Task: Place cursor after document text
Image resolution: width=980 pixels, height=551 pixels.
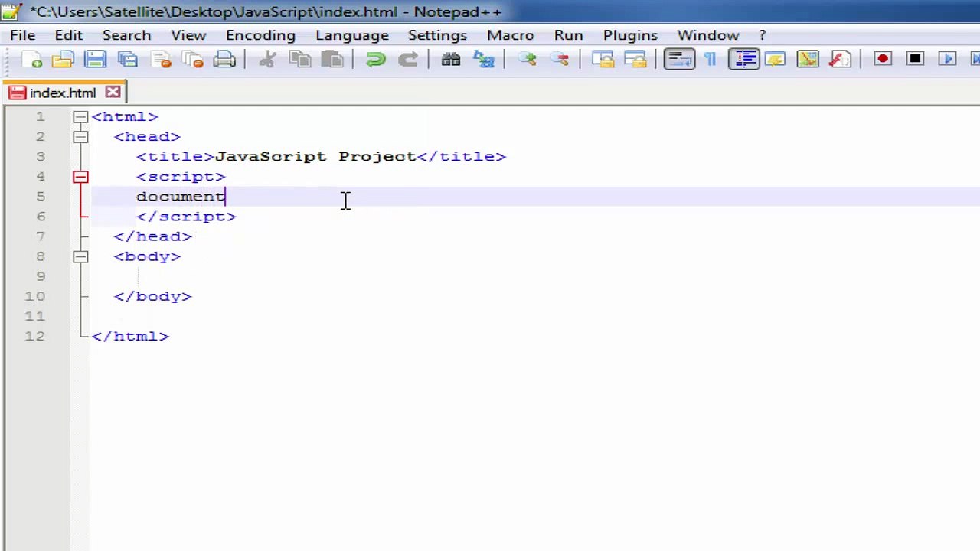Action: click(225, 197)
